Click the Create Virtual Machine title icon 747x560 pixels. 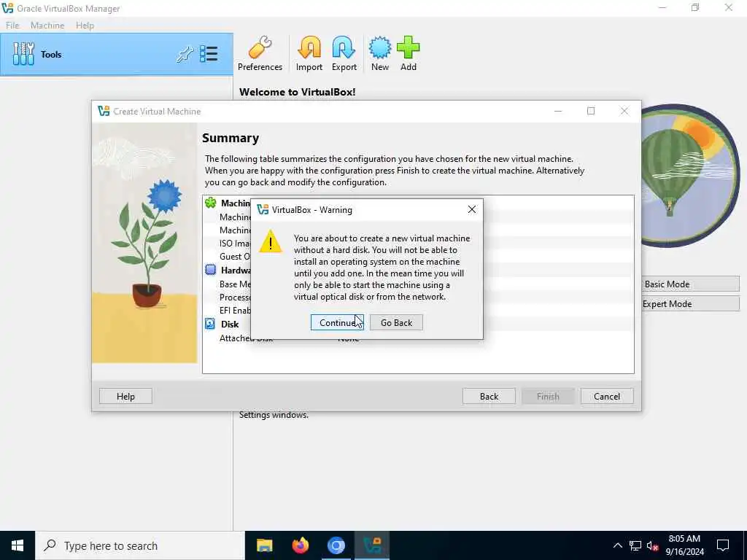click(104, 111)
